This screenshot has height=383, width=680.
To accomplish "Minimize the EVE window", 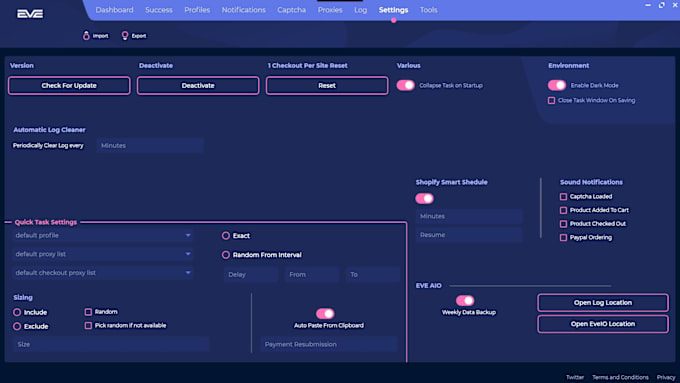I will (648, 5).
